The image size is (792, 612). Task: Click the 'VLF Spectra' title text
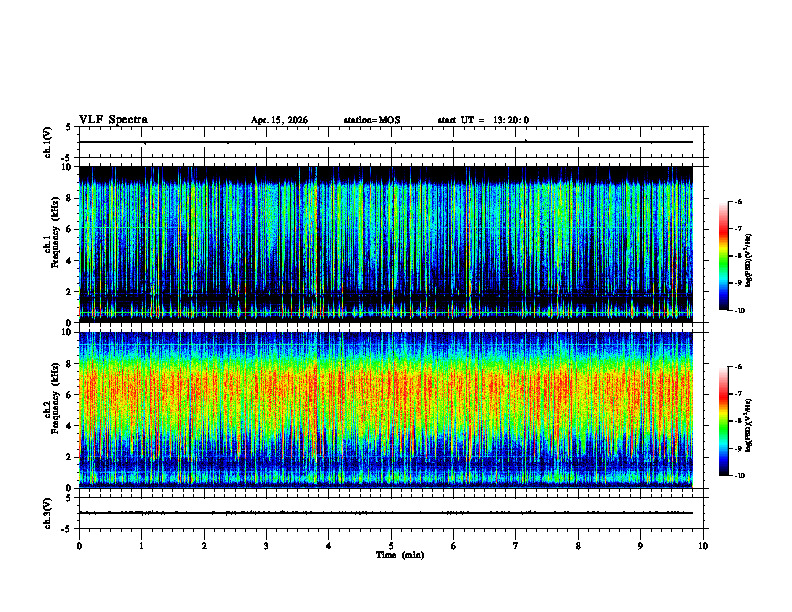[113, 120]
